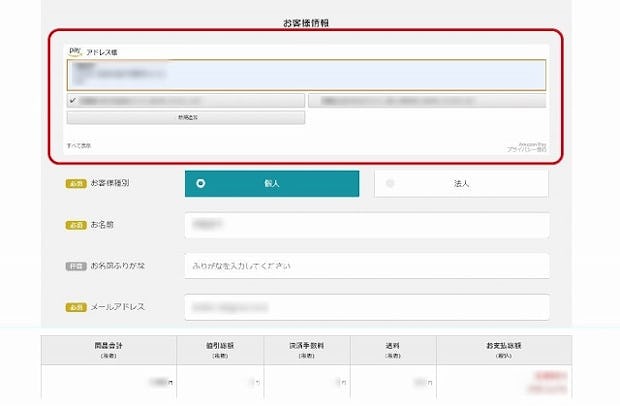
Task: Click the 新規追加 add address button
Action: (186, 118)
